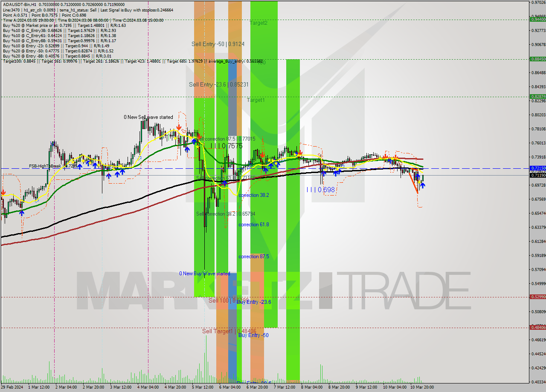The height and width of the screenshot is (392, 546).
Task: Click the '5 Mar 12:00' time axis label
Action: click(x=203, y=387)
